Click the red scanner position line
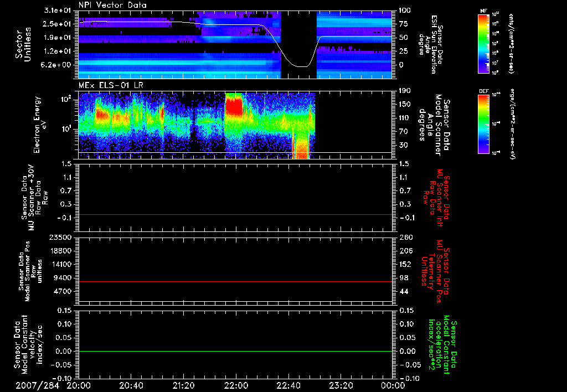Viewport: 567px width, 392px height. [235, 282]
